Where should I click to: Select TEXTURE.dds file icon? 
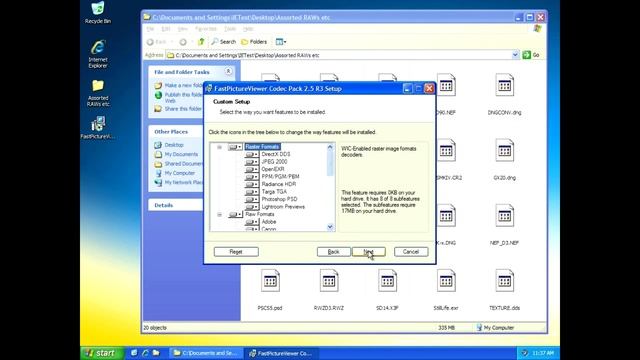[x=504, y=281]
